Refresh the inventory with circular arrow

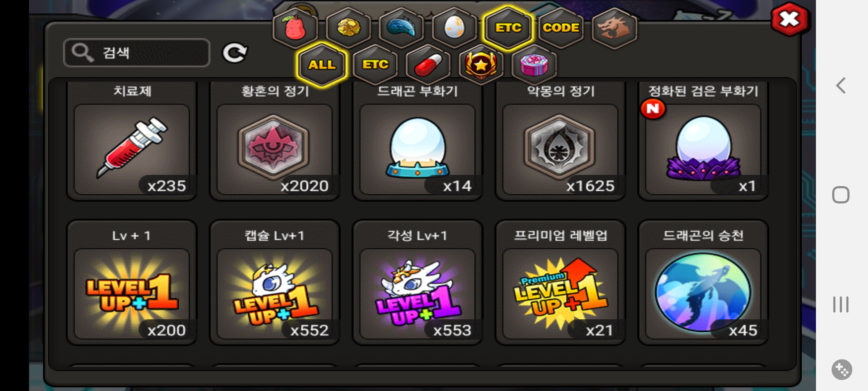point(235,53)
